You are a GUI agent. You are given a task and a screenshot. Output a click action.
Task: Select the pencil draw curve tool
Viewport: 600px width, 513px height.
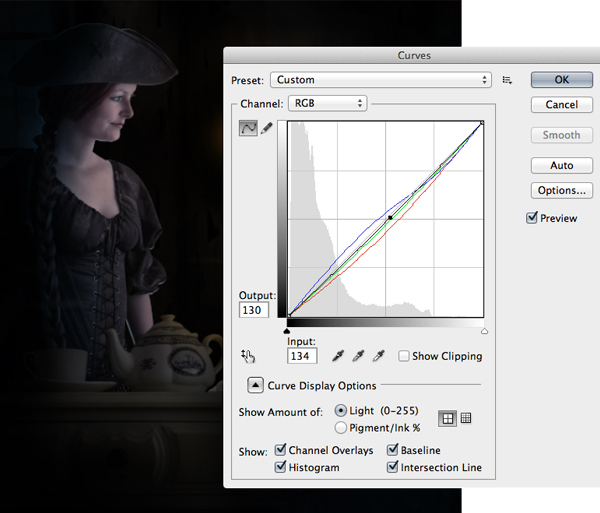coord(266,128)
